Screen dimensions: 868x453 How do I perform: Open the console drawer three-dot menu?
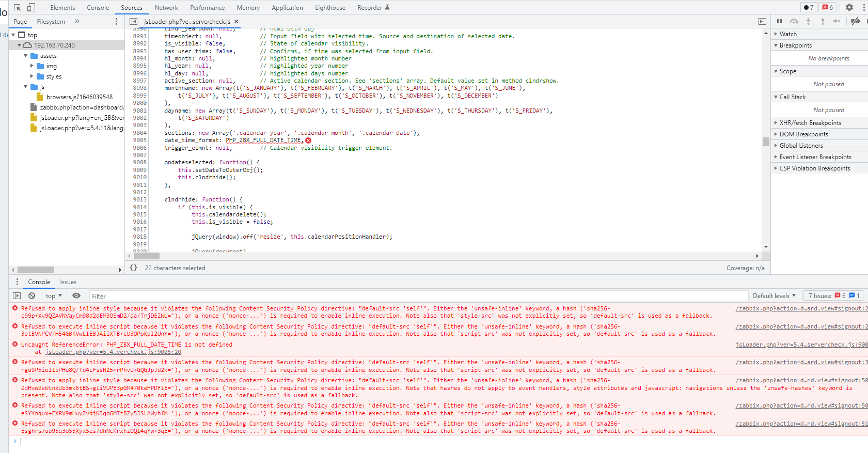17,282
